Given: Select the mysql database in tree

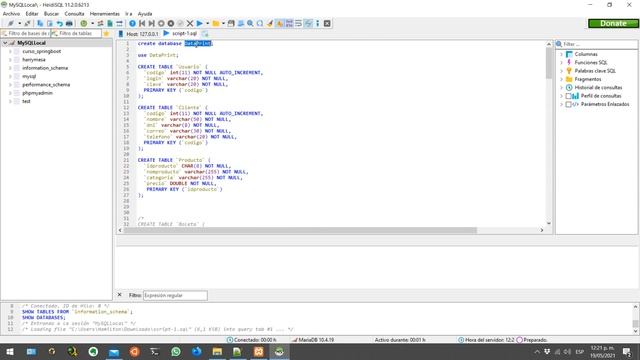Looking at the screenshot, I should tap(29, 76).
